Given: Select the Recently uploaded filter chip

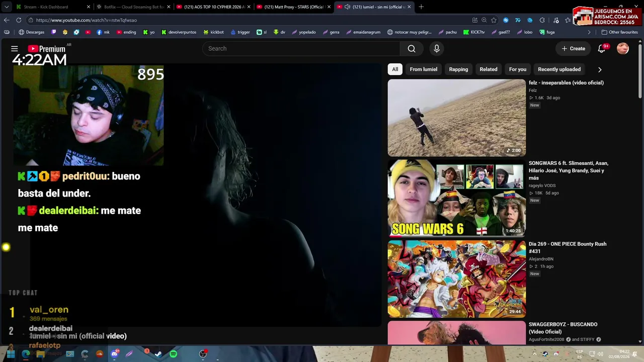Looking at the screenshot, I should coord(559,69).
